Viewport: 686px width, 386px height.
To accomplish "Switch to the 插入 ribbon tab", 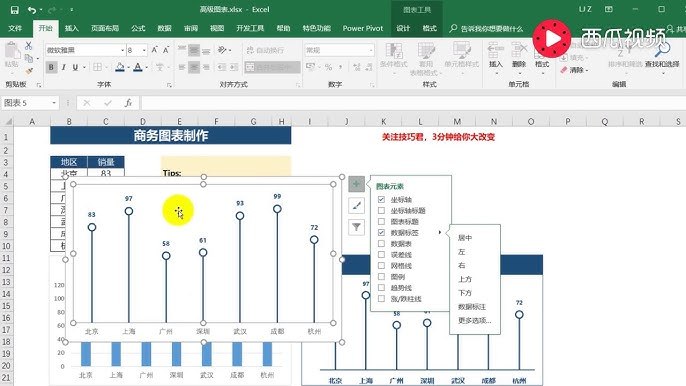I will click(x=71, y=28).
